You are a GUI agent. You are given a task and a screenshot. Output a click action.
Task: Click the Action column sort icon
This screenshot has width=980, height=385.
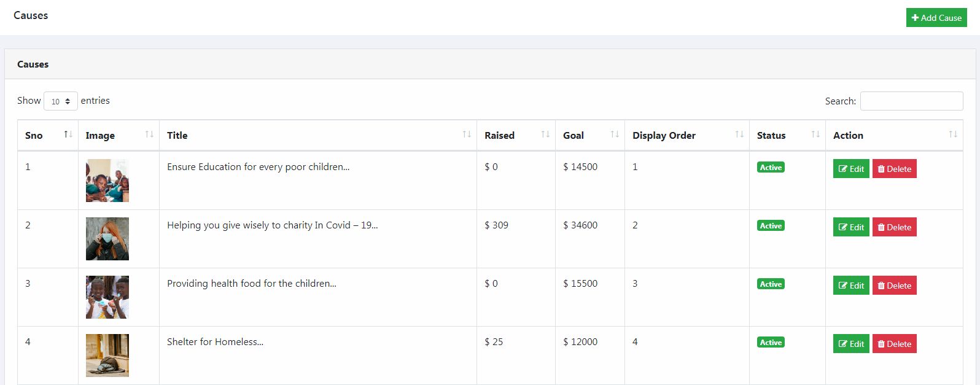(x=953, y=134)
